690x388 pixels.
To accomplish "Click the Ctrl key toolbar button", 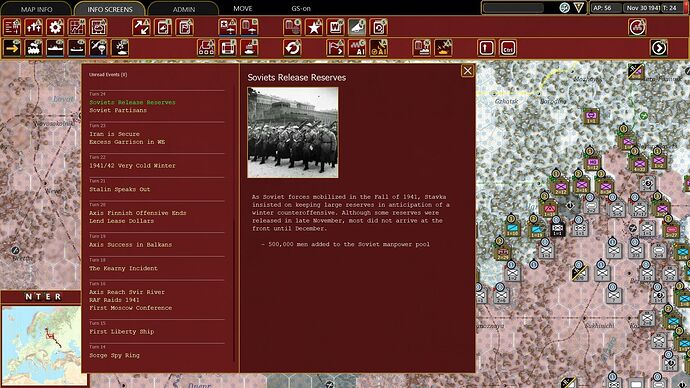I will [508, 48].
